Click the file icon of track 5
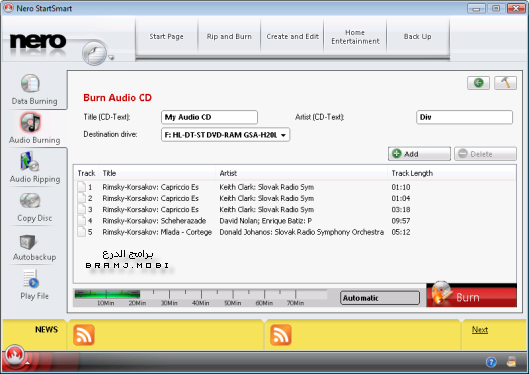529x374 pixels. tap(81, 232)
